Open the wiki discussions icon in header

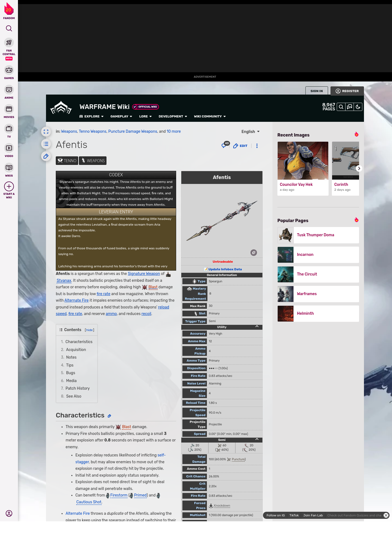[x=350, y=107]
